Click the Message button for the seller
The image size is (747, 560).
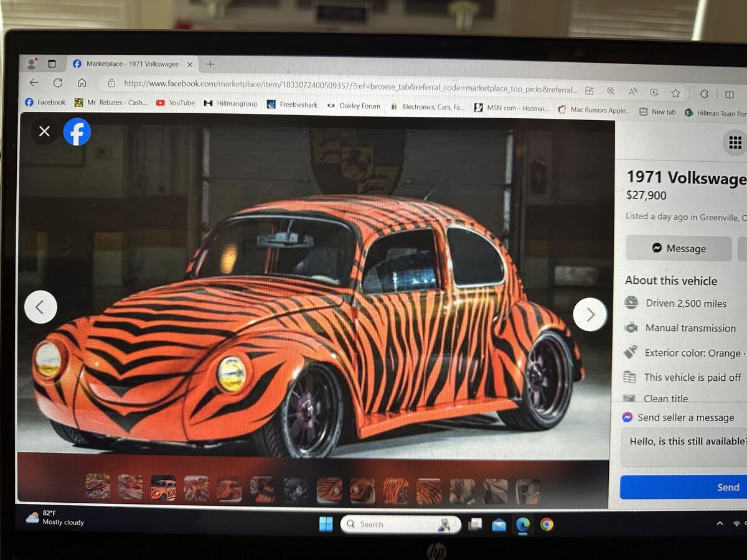click(679, 248)
